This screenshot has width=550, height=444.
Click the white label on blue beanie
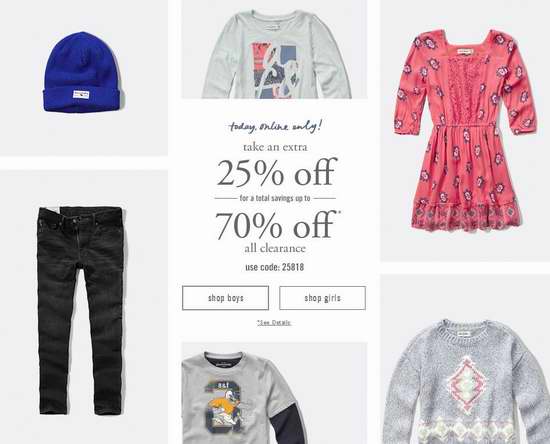point(81,95)
